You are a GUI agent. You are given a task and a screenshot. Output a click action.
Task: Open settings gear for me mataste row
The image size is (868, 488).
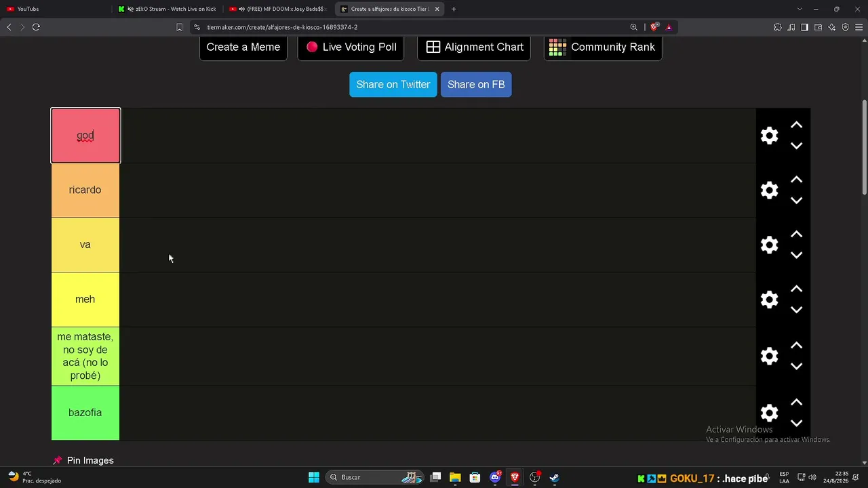pyautogui.click(x=769, y=356)
